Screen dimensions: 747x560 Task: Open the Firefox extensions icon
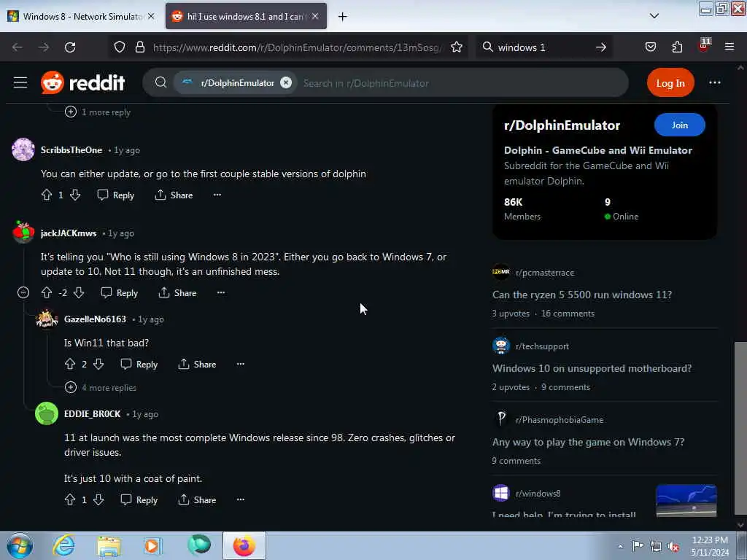[677, 47]
